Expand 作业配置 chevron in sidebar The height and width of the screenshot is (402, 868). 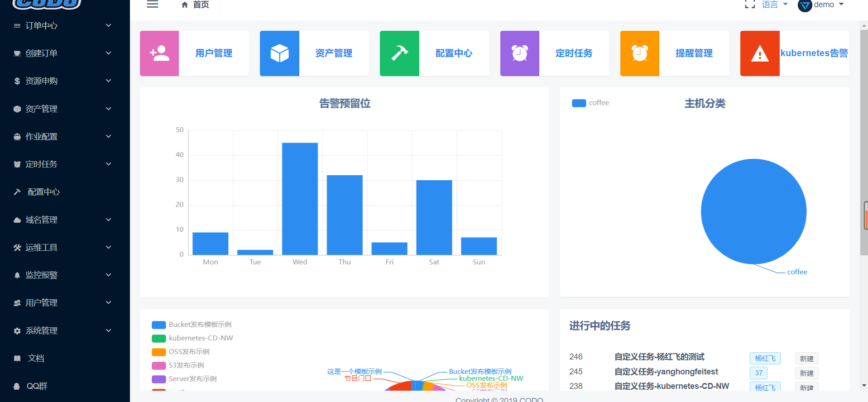coord(109,137)
